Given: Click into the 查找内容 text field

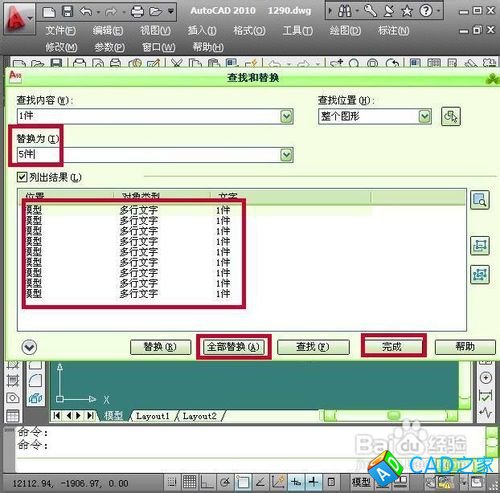Looking at the screenshot, I should (149, 116).
